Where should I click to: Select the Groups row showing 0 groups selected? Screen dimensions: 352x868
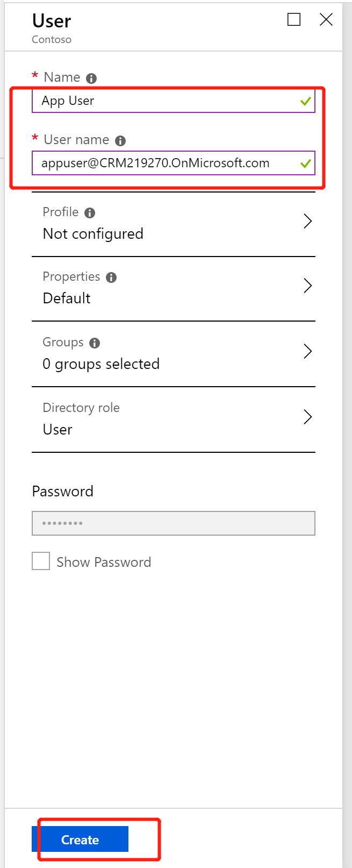coord(101,364)
